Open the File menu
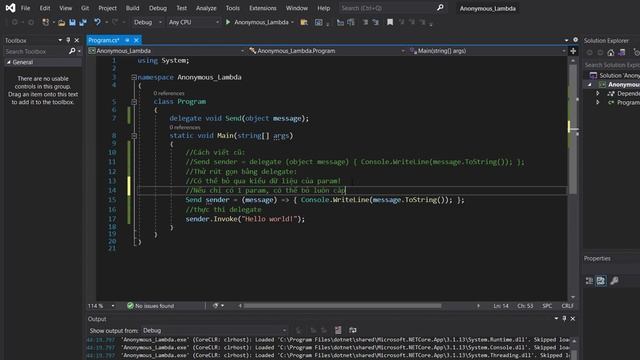The image size is (640, 360). click(x=25, y=8)
